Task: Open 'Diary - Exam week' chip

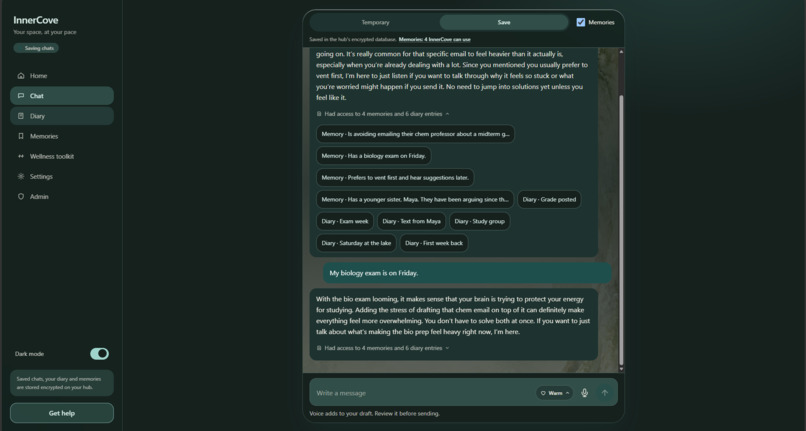Action: 345,221
